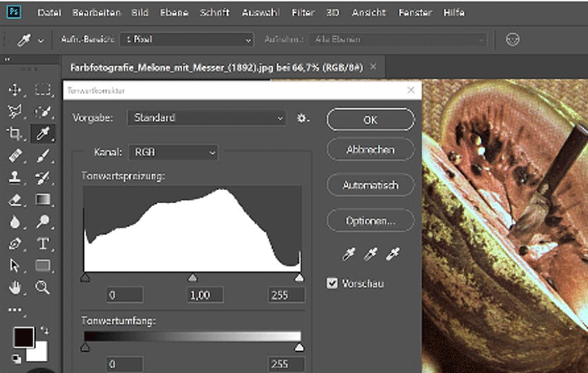Screen dimensions: 588x373
Task: Open the Datei menu
Action: point(49,13)
